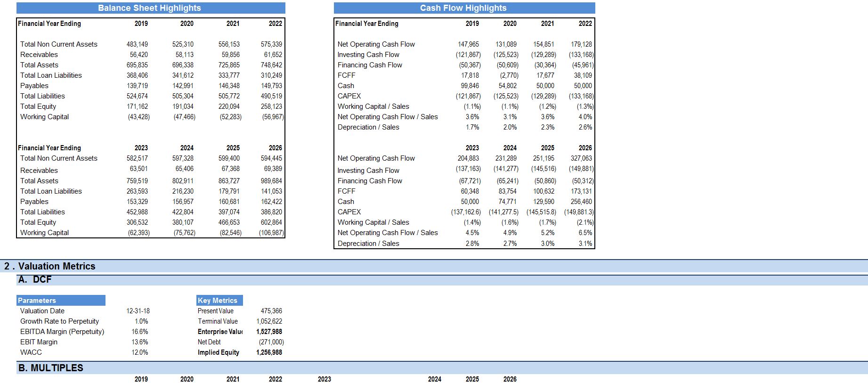This screenshot has height=383, width=868.
Task: Click the 2022 Total Equity value 258,123
Action: (x=271, y=106)
